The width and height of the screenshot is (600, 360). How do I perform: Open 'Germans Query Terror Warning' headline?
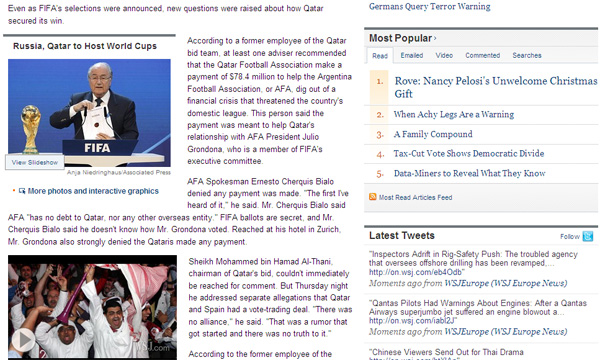429,7
